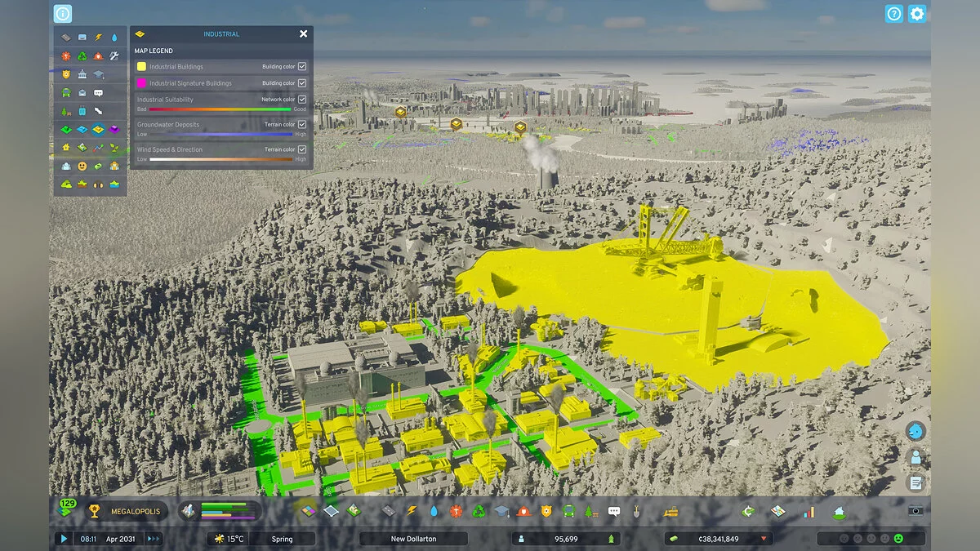Open the settings gear menu

pos(917,14)
